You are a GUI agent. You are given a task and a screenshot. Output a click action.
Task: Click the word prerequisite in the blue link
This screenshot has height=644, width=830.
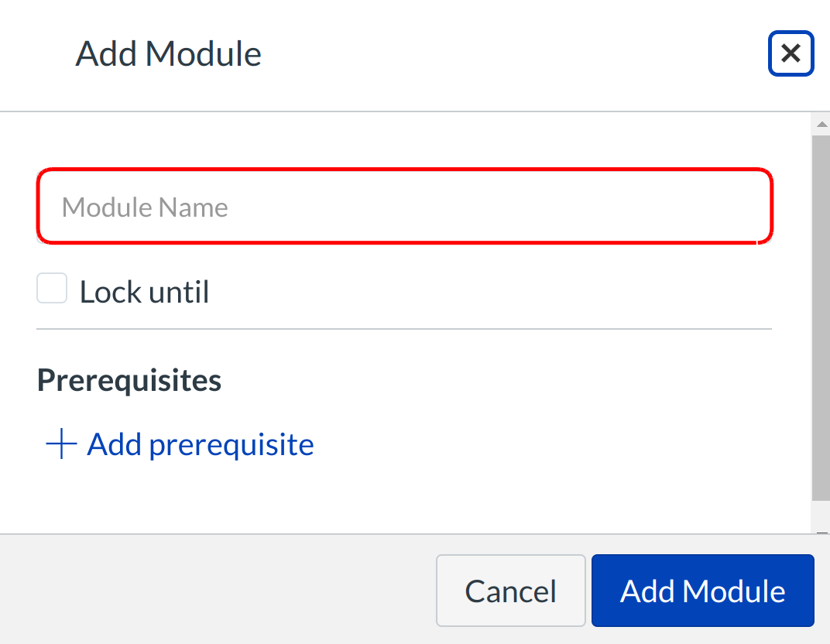coord(232,445)
